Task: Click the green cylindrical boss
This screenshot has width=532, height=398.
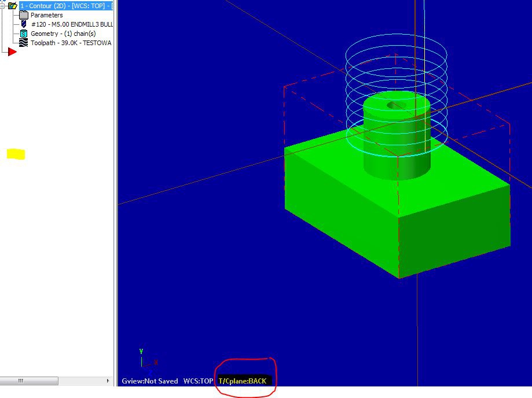Action: point(397,135)
